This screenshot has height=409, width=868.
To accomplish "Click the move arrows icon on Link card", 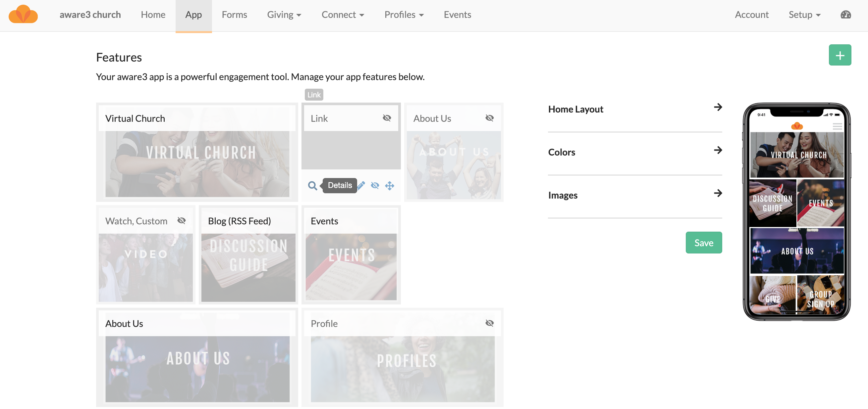I will [x=390, y=186].
